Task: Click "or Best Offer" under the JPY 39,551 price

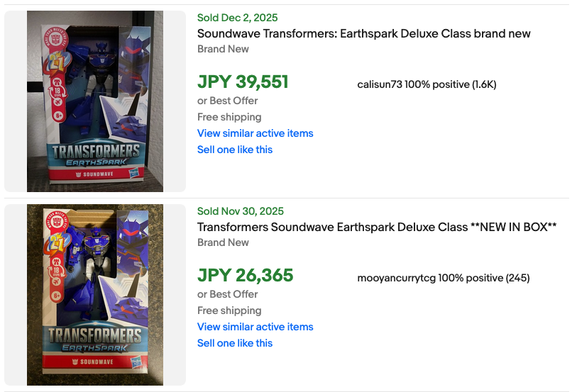Action: click(x=227, y=101)
